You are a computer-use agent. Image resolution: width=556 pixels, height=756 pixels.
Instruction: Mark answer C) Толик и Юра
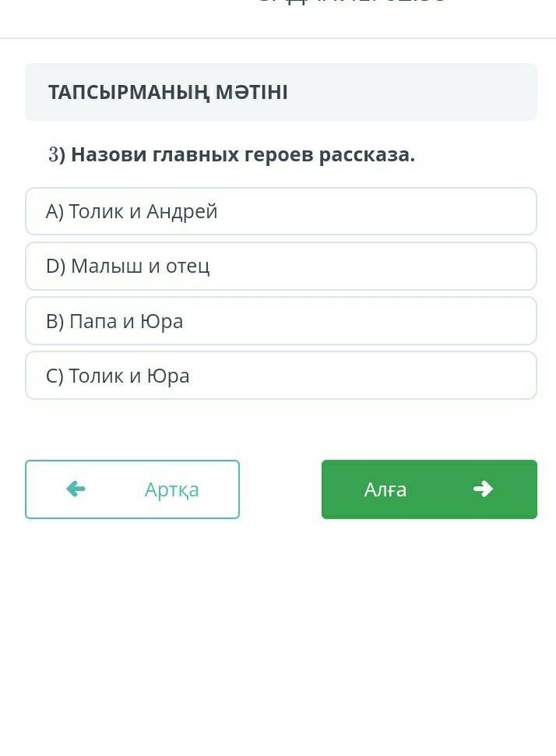(x=280, y=376)
